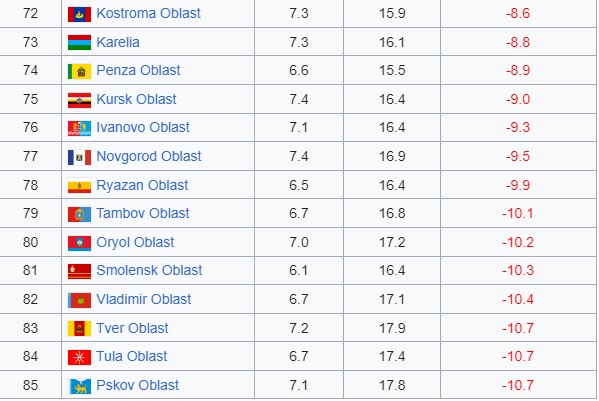Open the Kostroma Oblast link

point(148,13)
